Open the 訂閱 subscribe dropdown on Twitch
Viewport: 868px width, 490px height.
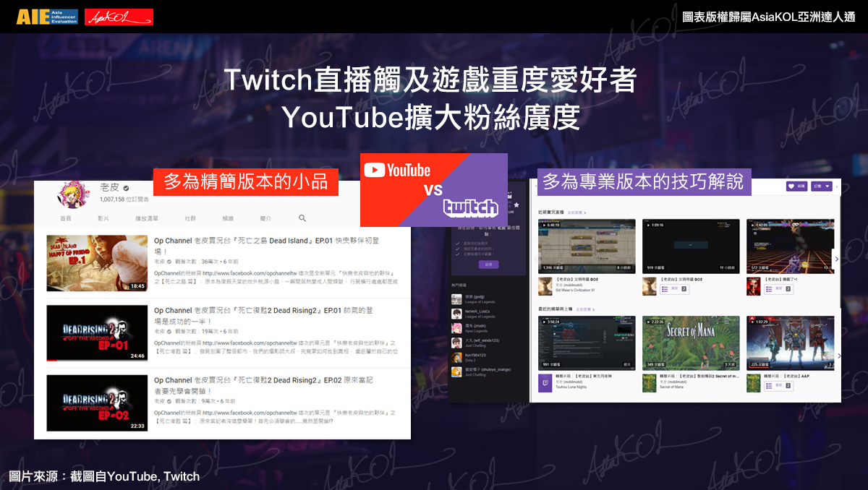pyautogui.click(x=822, y=186)
